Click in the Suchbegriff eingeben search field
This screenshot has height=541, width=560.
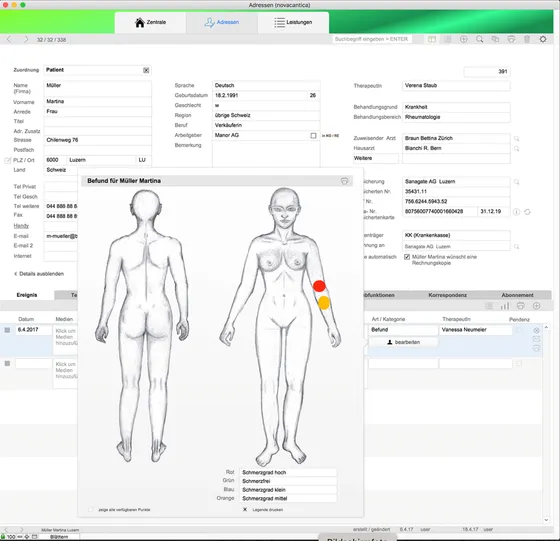372,39
